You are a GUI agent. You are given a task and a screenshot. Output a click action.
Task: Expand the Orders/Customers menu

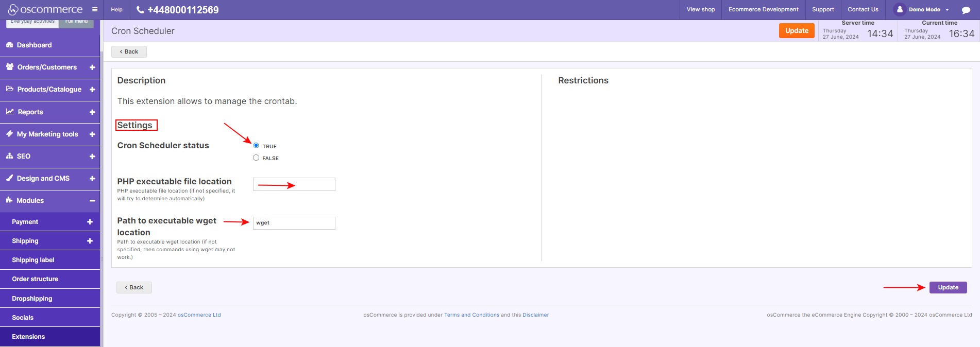92,67
